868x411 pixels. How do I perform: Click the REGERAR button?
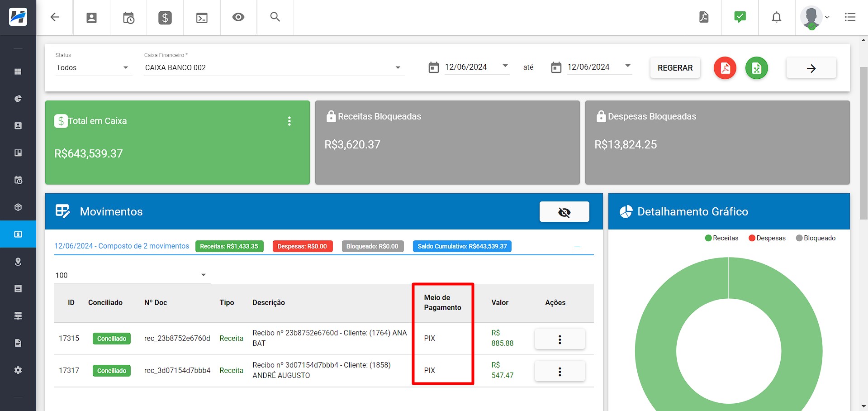[x=675, y=68]
